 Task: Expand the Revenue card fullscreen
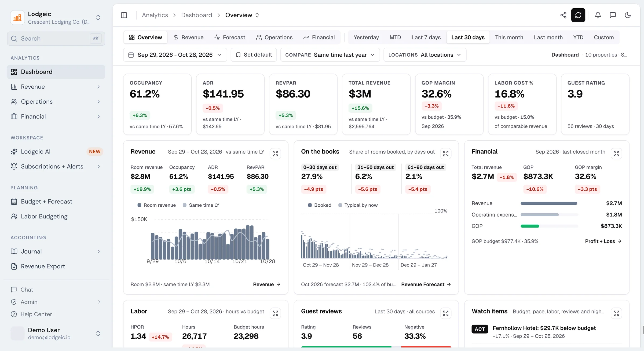tap(275, 153)
